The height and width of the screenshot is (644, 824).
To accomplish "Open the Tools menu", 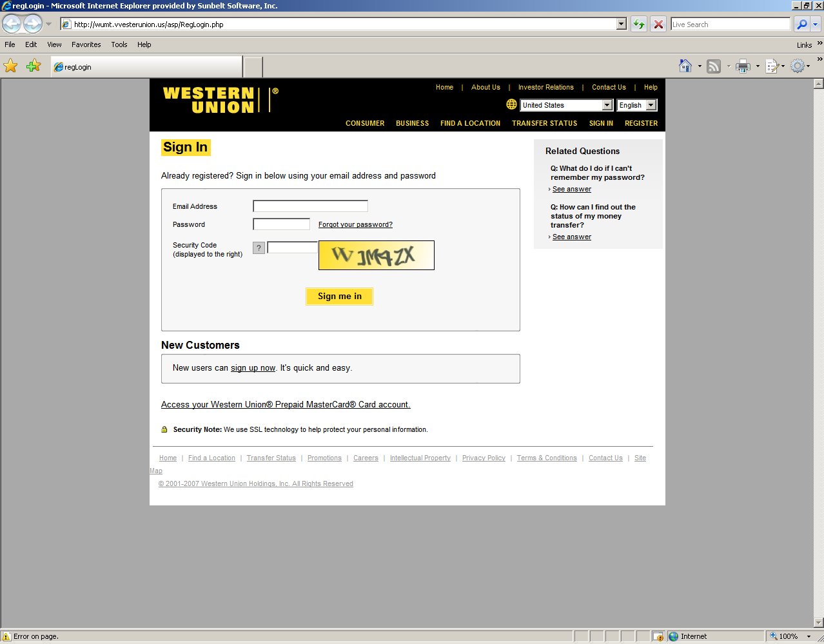I will coord(119,44).
